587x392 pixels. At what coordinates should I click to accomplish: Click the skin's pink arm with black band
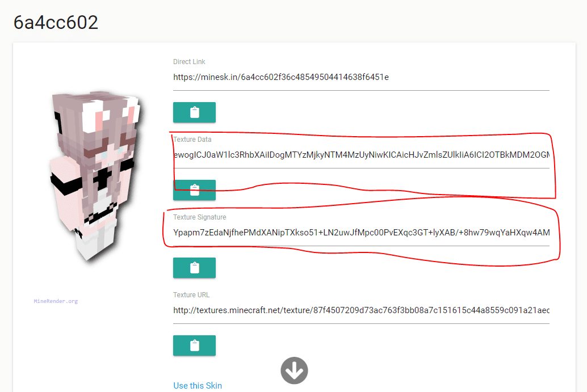coord(66,183)
